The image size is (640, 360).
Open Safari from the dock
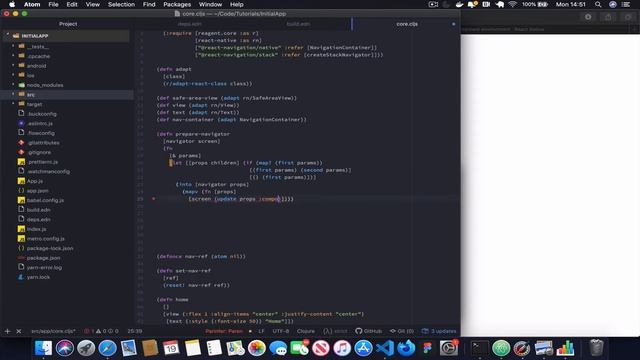click(107, 348)
